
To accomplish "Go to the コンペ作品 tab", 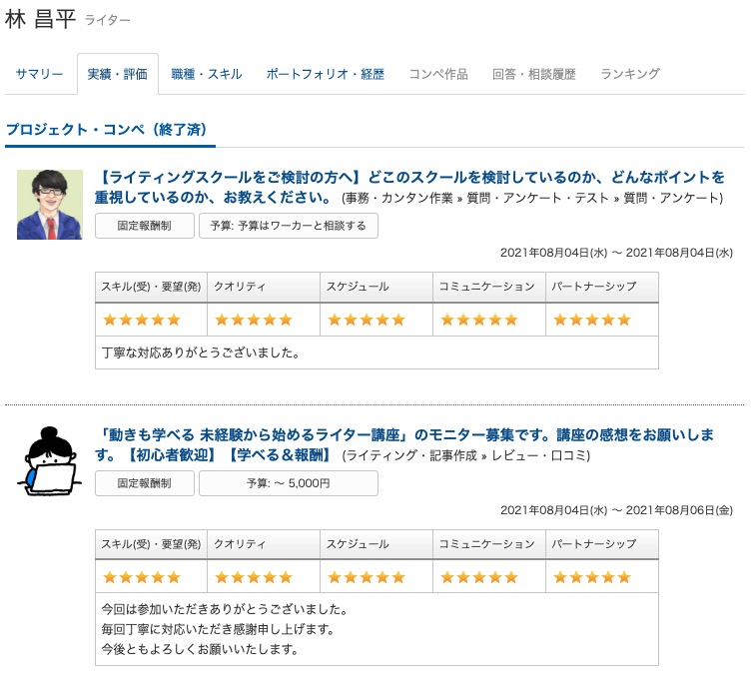I will [437, 74].
